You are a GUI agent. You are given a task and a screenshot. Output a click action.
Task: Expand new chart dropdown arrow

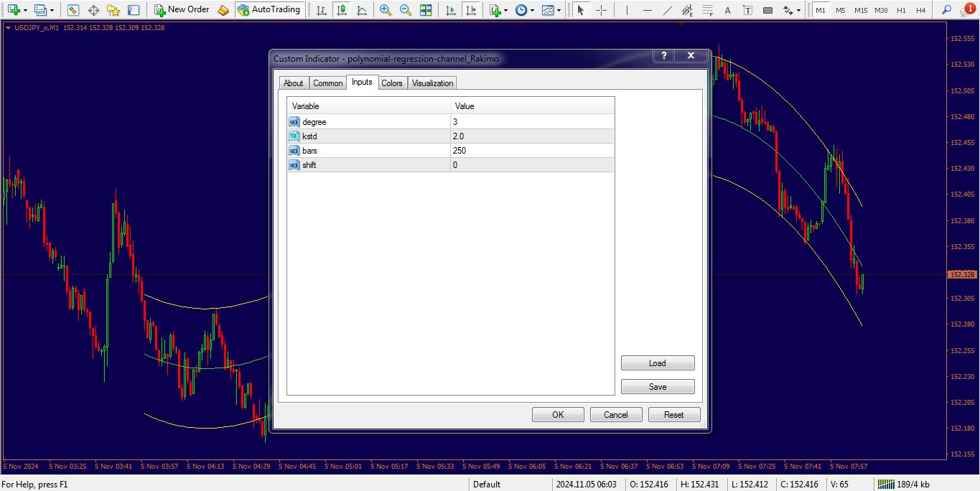(25, 10)
